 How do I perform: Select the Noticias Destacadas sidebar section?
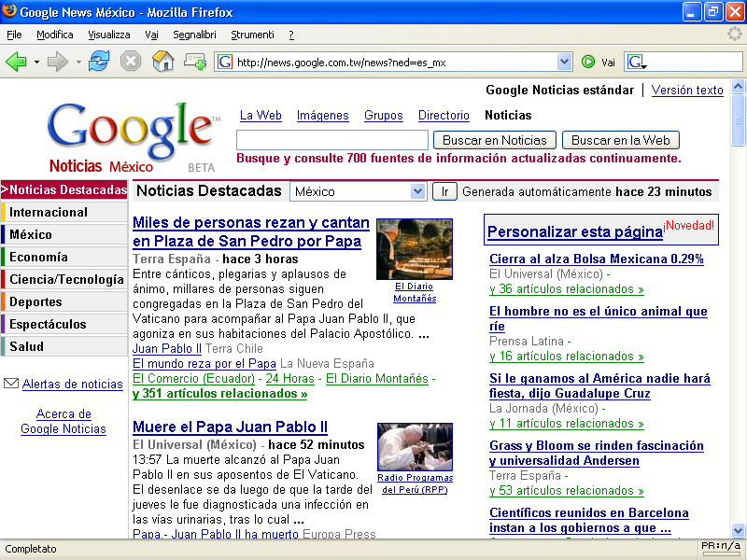[x=64, y=189]
